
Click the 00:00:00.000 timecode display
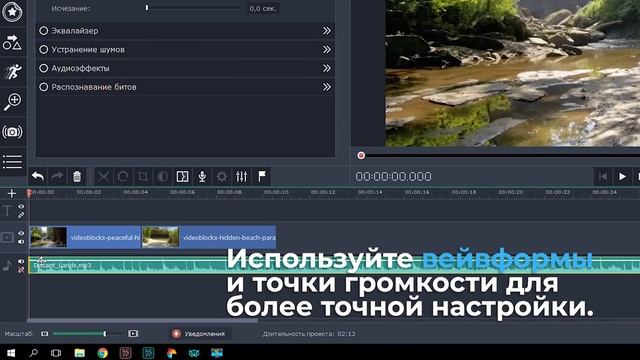coord(393,176)
